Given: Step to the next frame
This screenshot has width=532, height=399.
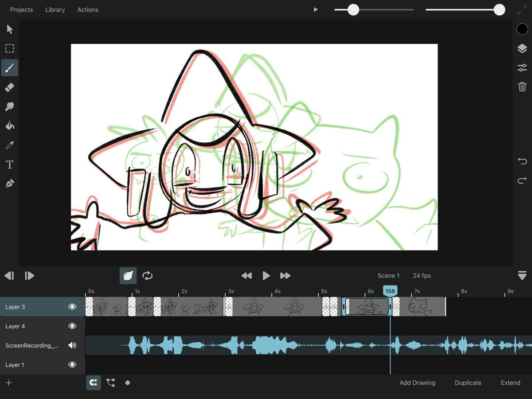Looking at the screenshot, I should click(x=29, y=276).
